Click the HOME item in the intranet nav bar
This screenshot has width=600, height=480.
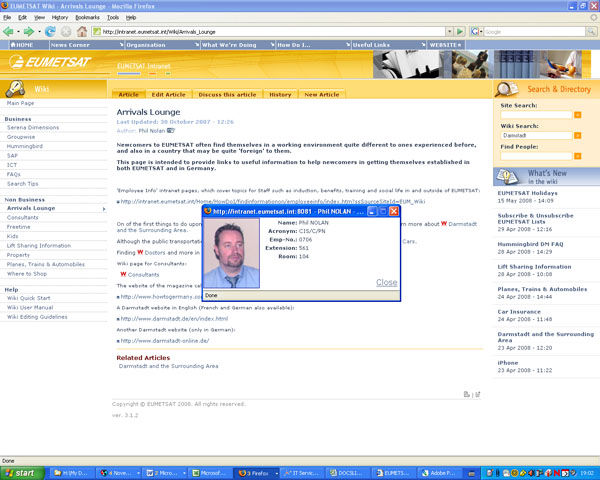[21, 45]
